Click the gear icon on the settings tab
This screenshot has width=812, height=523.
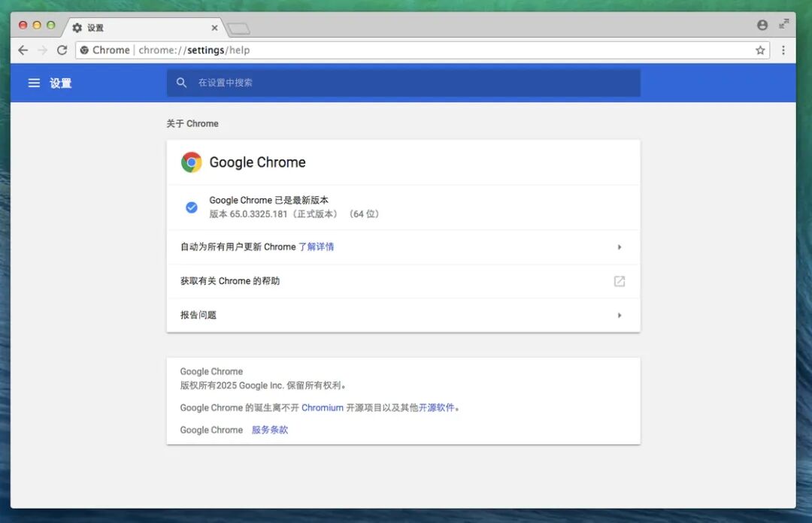pyautogui.click(x=77, y=28)
